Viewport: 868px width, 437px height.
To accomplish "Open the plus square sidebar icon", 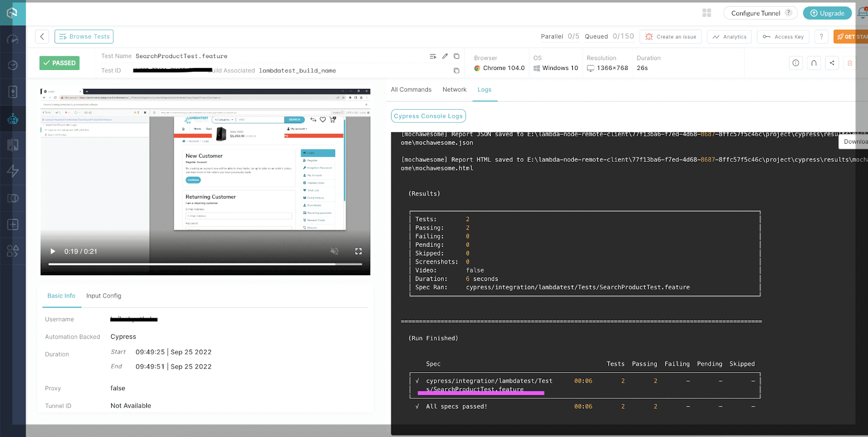I will 13,225.
